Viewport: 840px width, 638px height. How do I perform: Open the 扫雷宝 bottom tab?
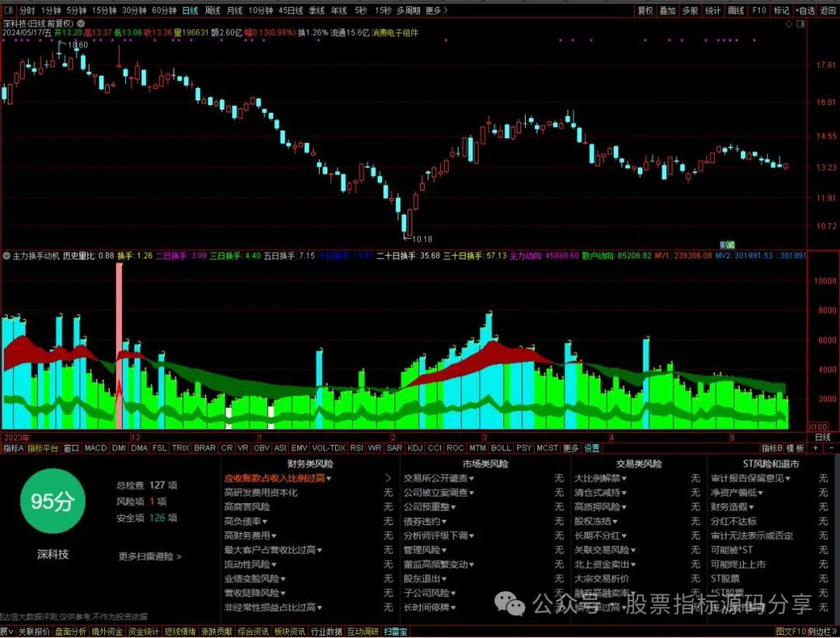(395, 632)
